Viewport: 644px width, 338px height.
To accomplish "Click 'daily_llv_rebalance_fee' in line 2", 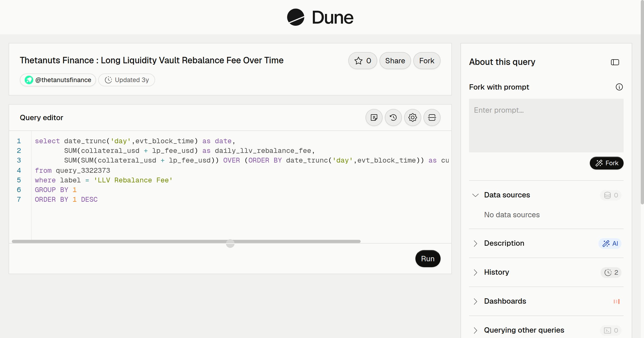I will click(263, 150).
